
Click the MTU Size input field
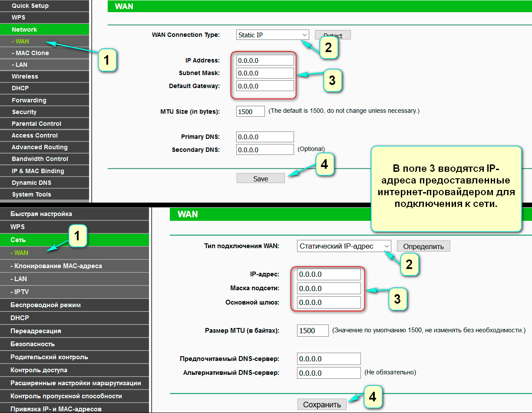(251, 111)
